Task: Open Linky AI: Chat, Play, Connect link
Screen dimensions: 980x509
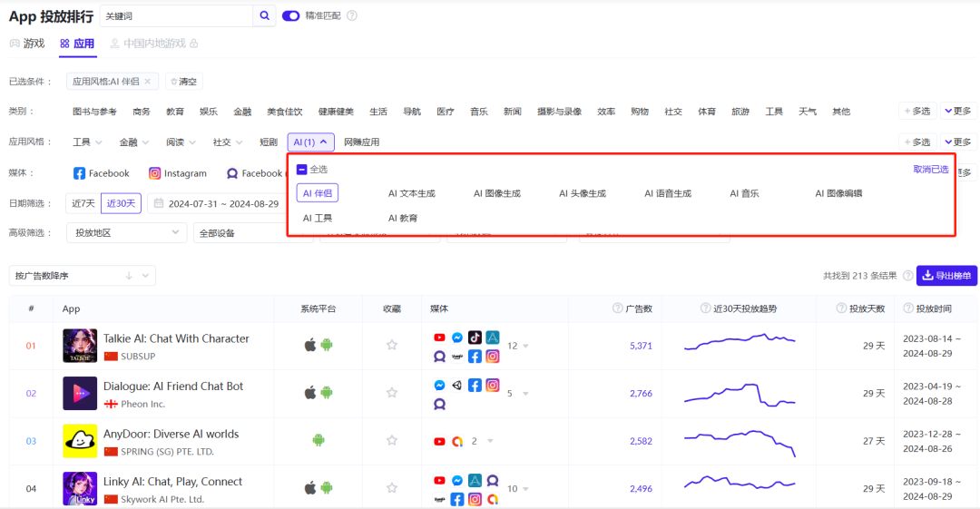Action: point(172,482)
